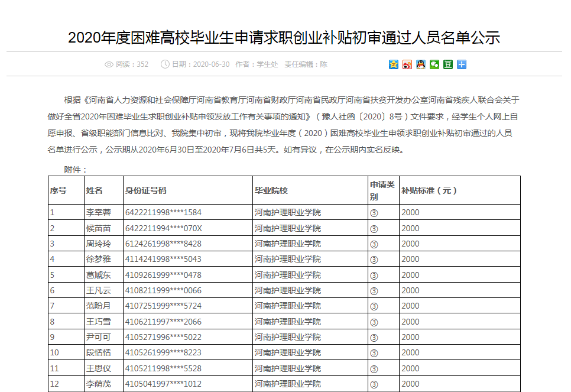Click ID number 4107251999****5724
The image size is (571, 392).
[163, 306]
